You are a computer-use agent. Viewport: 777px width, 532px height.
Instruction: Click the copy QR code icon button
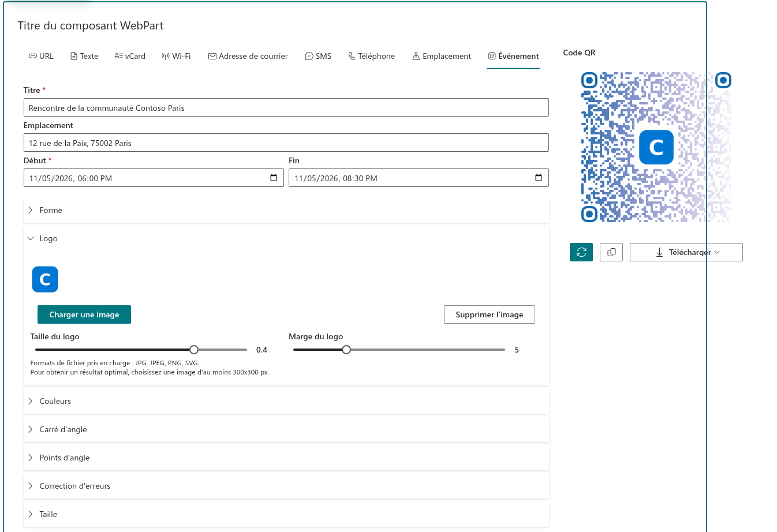(611, 252)
